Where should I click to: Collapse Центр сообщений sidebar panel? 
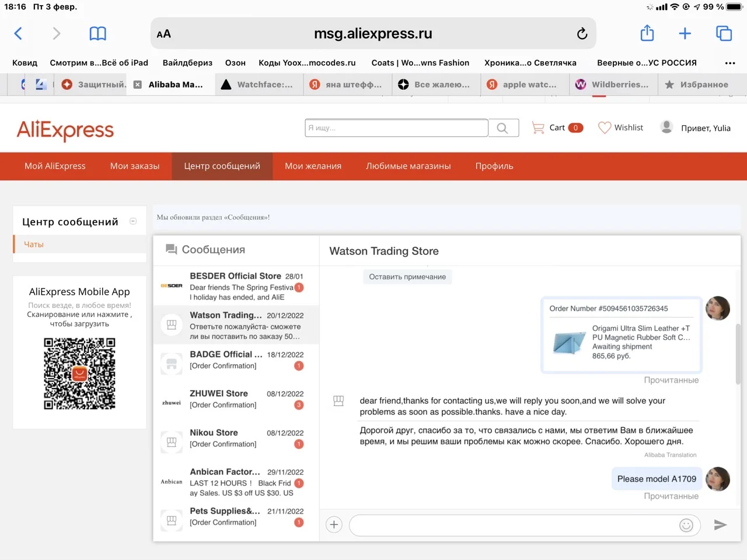pyautogui.click(x=133, y=221)
